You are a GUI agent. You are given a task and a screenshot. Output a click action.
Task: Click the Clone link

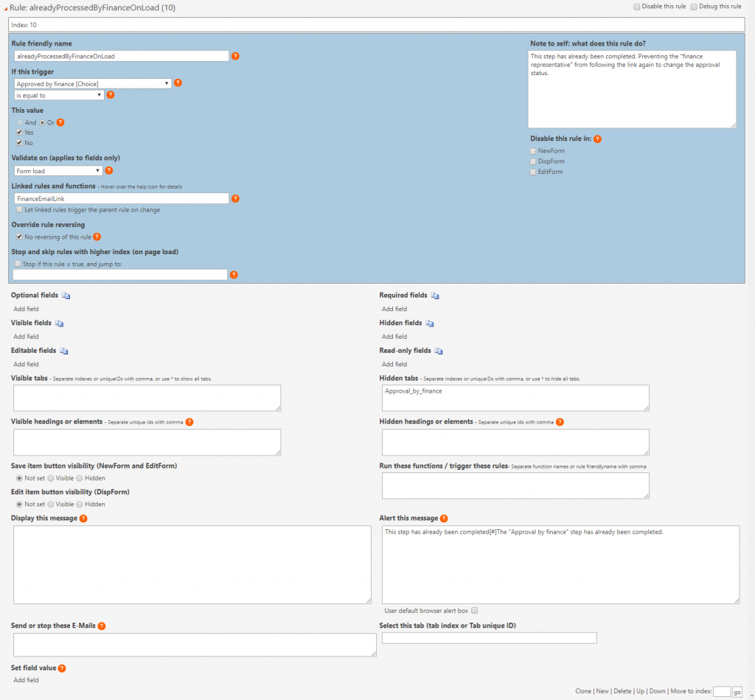click(x=583, y=690)
